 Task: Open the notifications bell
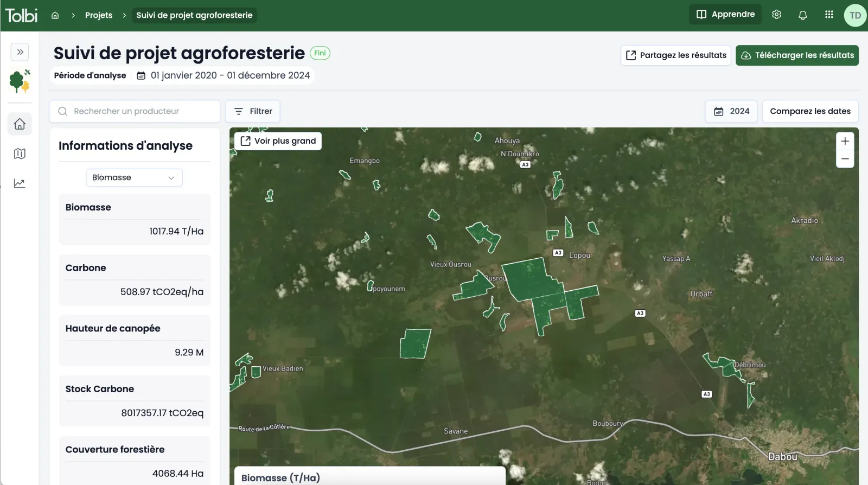point(803,15)
